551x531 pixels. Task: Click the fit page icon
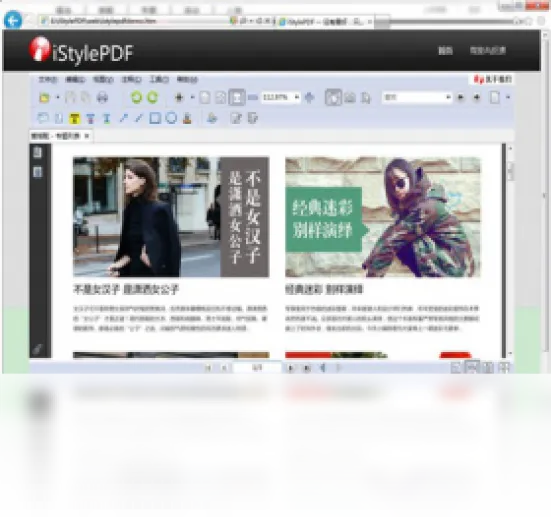pyautogui.click(x=221, y=97)
